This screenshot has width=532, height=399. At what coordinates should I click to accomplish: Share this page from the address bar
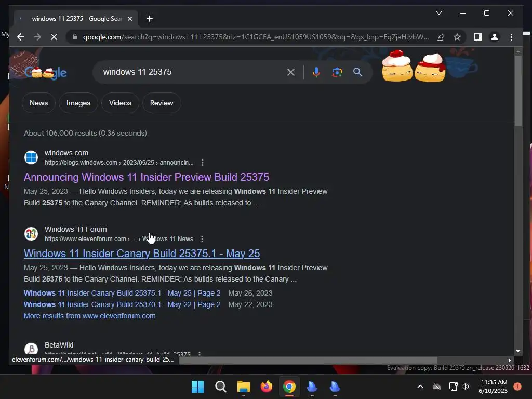pos(441,37)
